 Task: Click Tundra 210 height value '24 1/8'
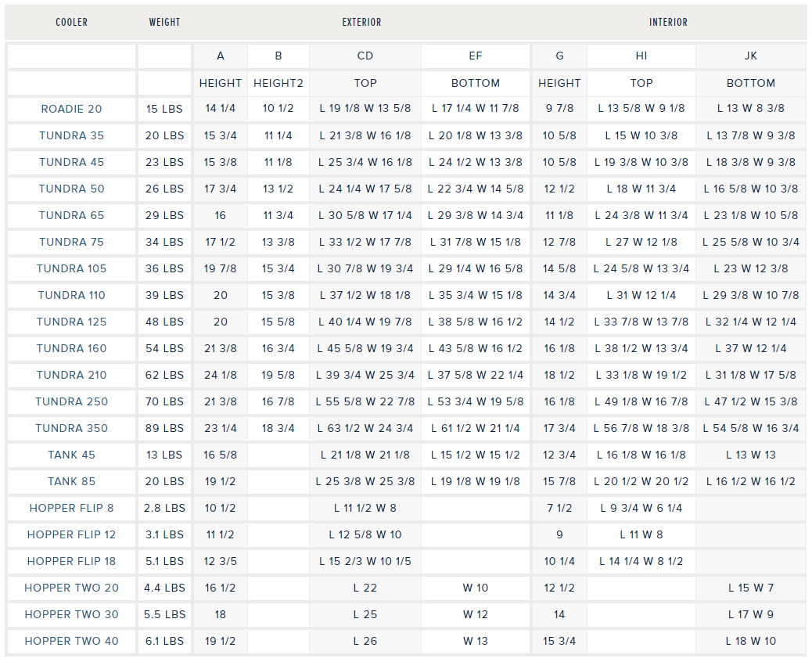221,375
